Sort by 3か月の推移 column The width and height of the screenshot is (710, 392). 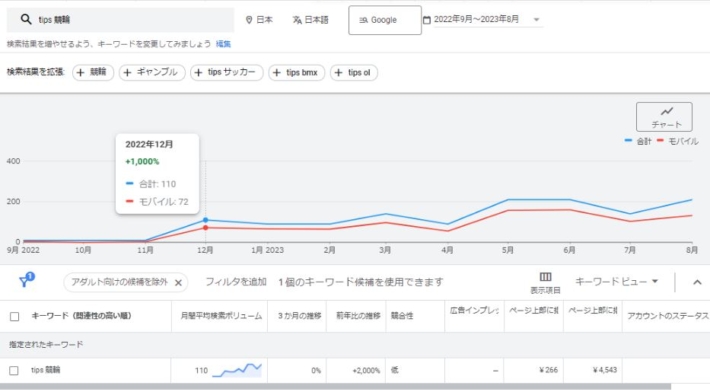[x=299, y=316]
